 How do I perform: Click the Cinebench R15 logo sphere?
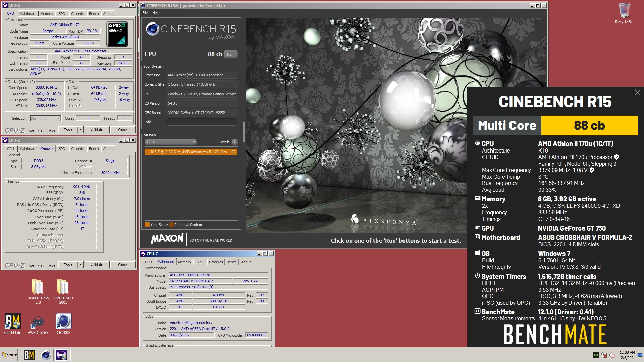tap(152, 29)
